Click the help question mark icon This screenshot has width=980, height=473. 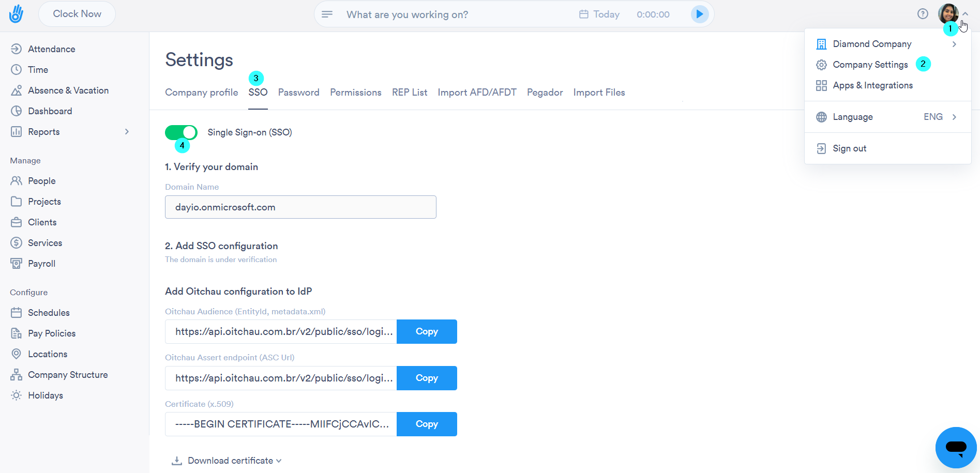[923, 14]
